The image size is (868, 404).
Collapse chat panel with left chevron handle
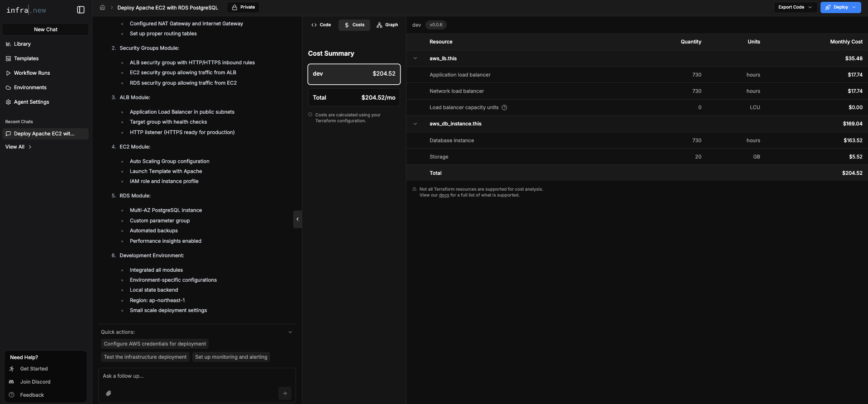297,219
